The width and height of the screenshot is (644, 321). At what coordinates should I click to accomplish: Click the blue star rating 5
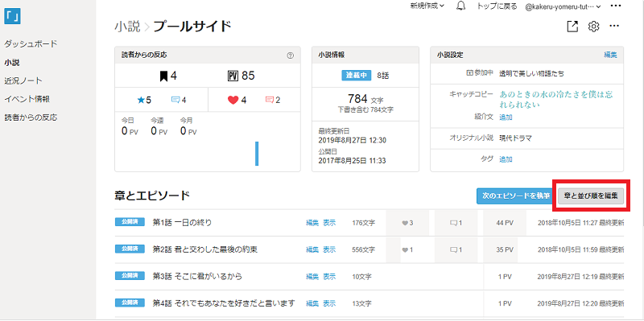(144, 100)
